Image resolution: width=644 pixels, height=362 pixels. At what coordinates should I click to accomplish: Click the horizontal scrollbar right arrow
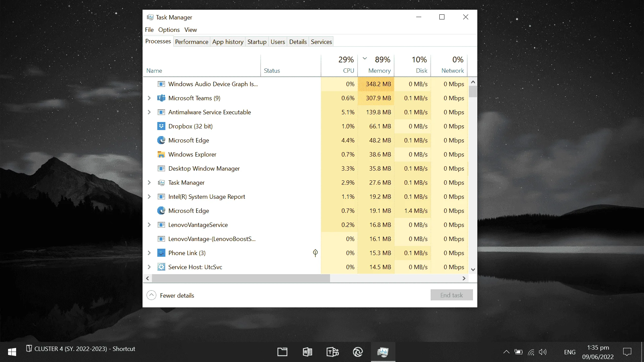(x=464, y=279)
